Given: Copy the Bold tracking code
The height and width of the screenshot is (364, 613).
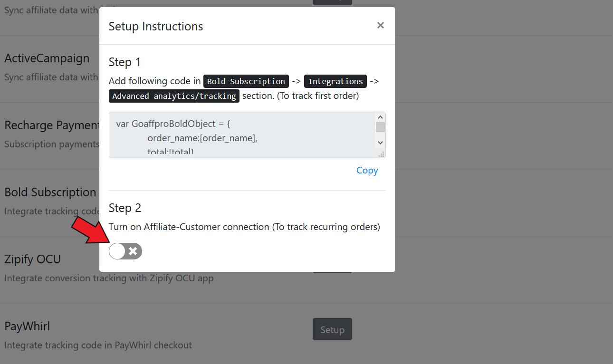Looking at the screenshot, I should click(367, 170).
